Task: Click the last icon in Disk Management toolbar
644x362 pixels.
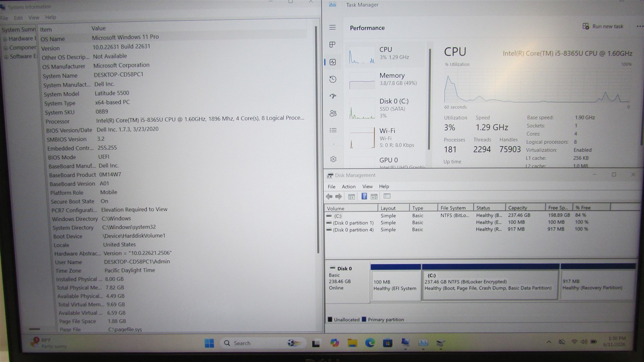Action: pyautogui.click(x=387, y=196)
